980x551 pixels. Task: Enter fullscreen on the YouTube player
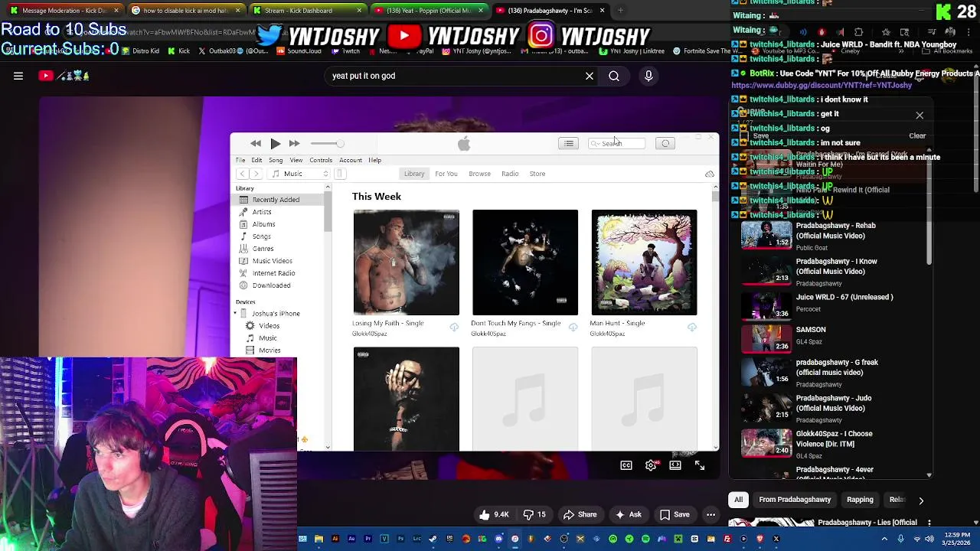click(x=700, y=465)
